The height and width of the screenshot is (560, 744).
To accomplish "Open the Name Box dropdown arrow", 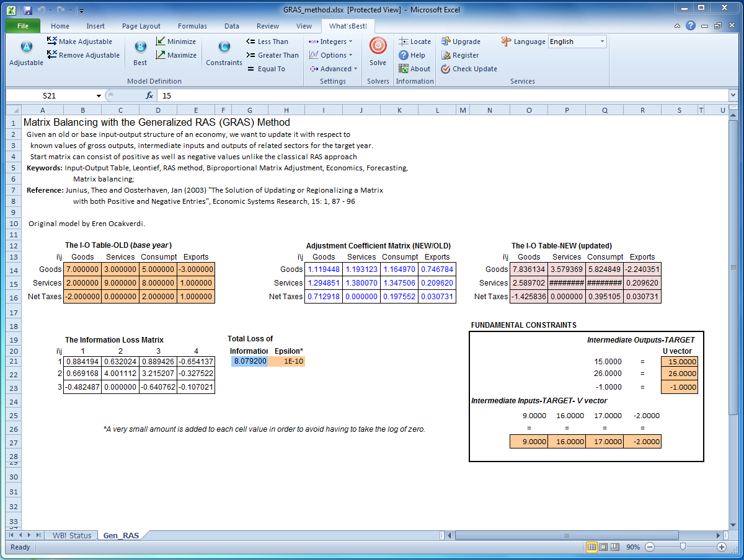I will tap(99, 96).
